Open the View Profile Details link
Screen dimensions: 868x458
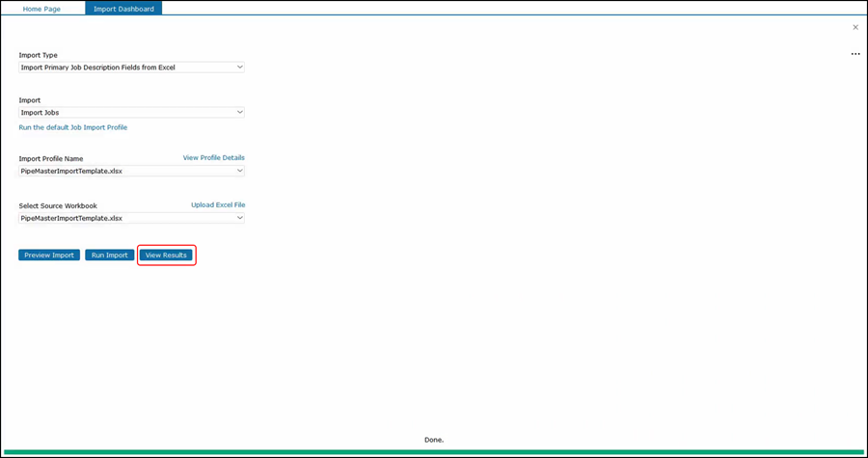click(x=213, y=157)
